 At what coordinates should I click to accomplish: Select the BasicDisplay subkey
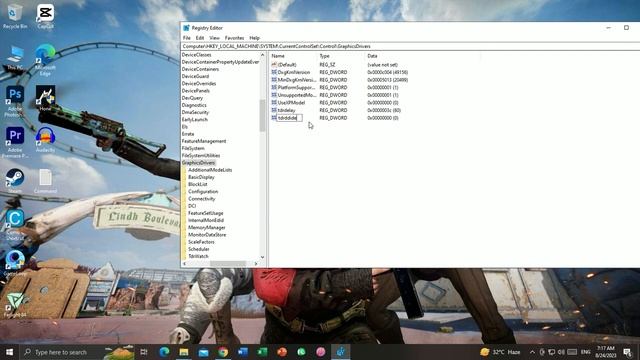[201, 177]
